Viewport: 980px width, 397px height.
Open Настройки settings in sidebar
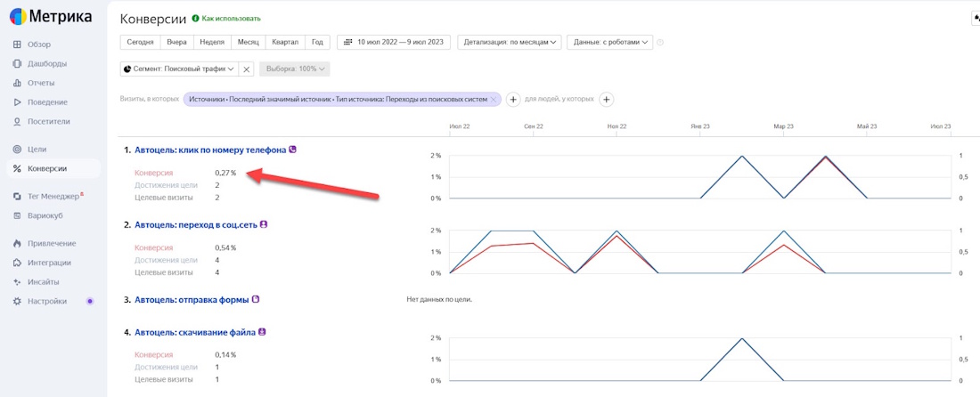click(46, 301)
